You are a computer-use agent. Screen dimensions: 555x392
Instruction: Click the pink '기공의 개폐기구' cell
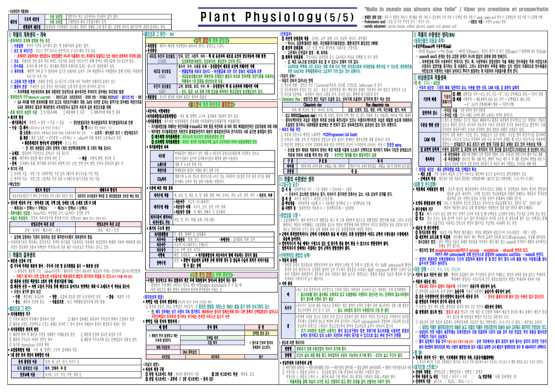pos(447,99)
